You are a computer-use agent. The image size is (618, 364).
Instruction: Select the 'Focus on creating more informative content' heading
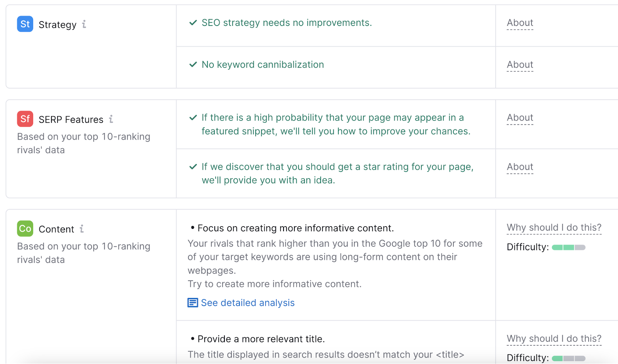point(295,228)
